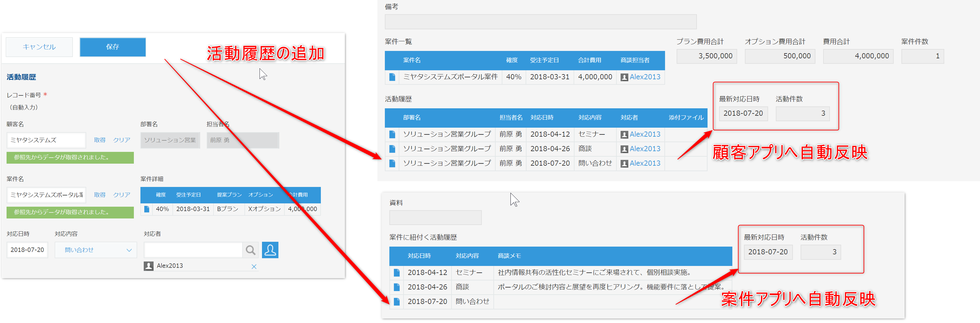Image resolution: width=980 pixels, height=323 pixels.
Task: Click the Alex2013 user avatar in 対応者 list
Action: [x=148, y=266]
